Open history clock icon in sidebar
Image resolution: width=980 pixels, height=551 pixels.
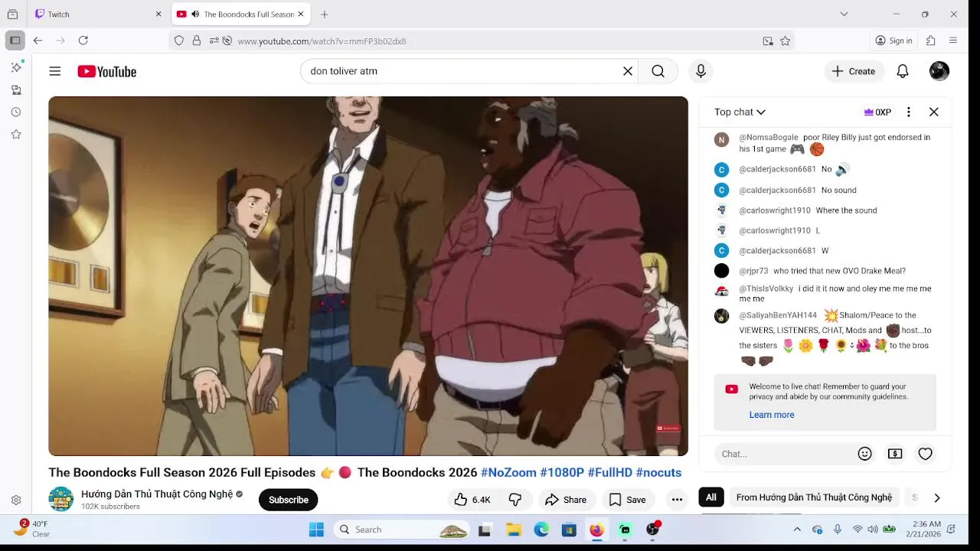click(16, 112)
